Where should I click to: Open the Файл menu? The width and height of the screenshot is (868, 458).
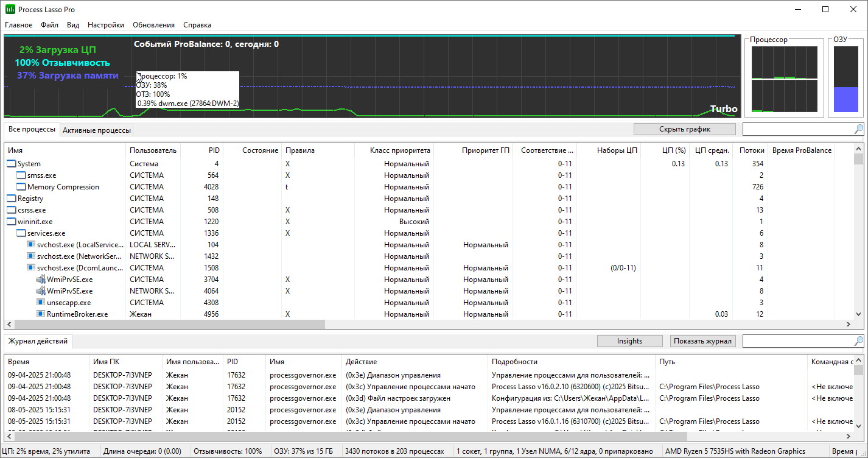pyautogui.click(x=50, y=25)
